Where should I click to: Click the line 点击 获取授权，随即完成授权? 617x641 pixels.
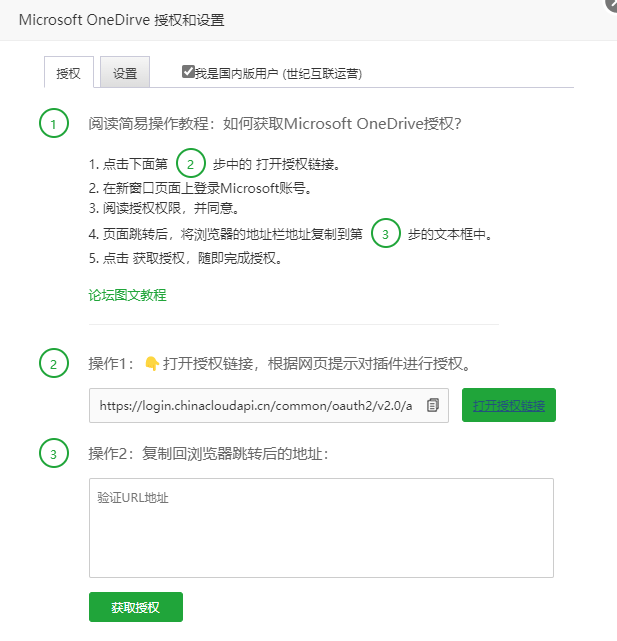pyautogui.click(x=185, y=258)
